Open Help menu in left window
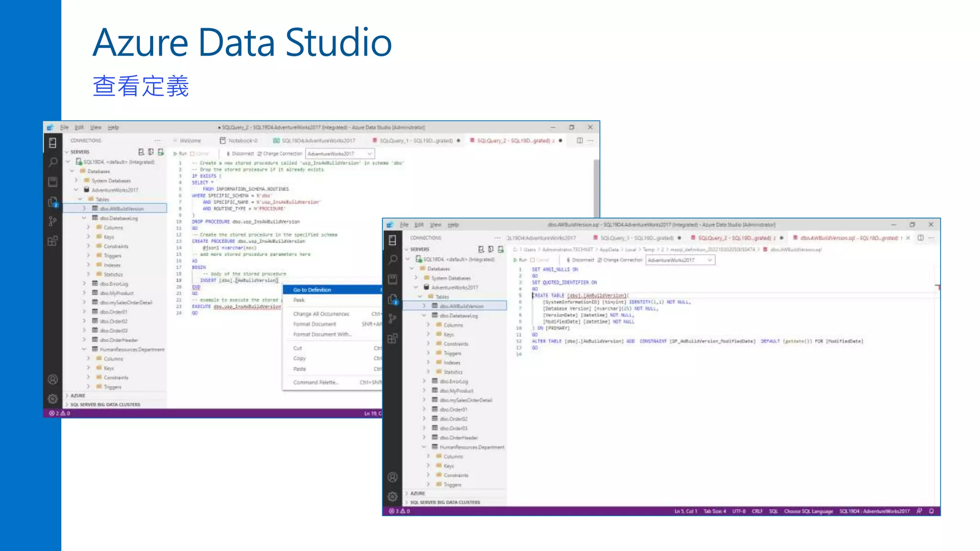This screenshot has height=551, width=980. point(113,127)
